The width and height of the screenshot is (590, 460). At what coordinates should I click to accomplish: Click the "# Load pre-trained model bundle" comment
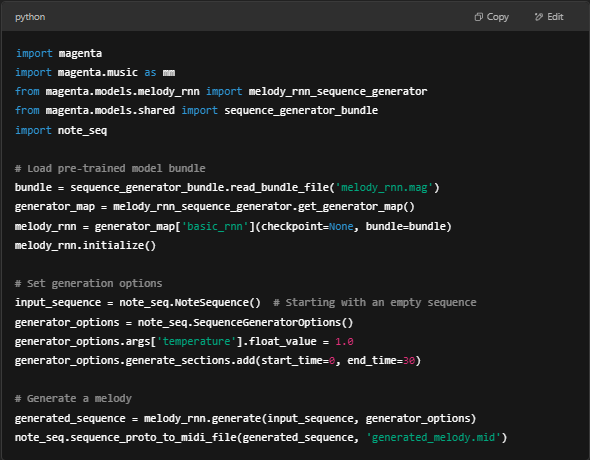pos(110,168)
